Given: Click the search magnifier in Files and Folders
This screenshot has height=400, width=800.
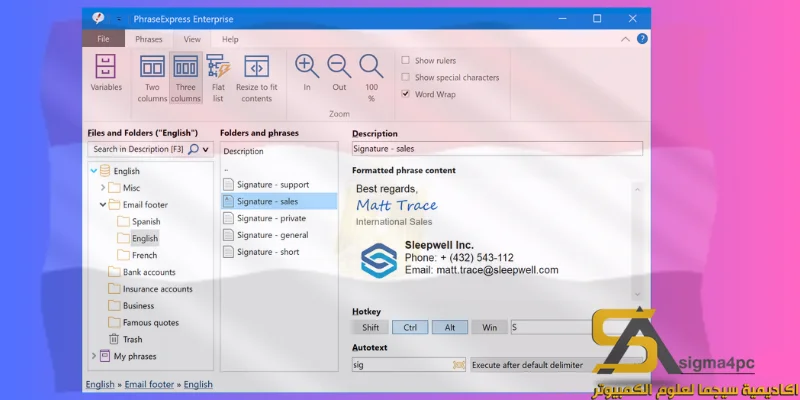Looking at the screenshot, I should (193, 149).
